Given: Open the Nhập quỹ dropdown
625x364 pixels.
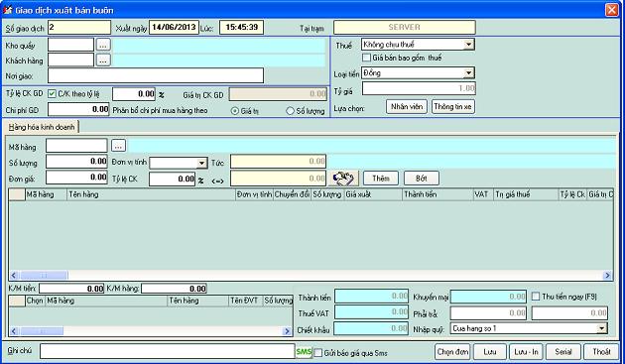Looking at the screenshot, I should pos(601,328).
